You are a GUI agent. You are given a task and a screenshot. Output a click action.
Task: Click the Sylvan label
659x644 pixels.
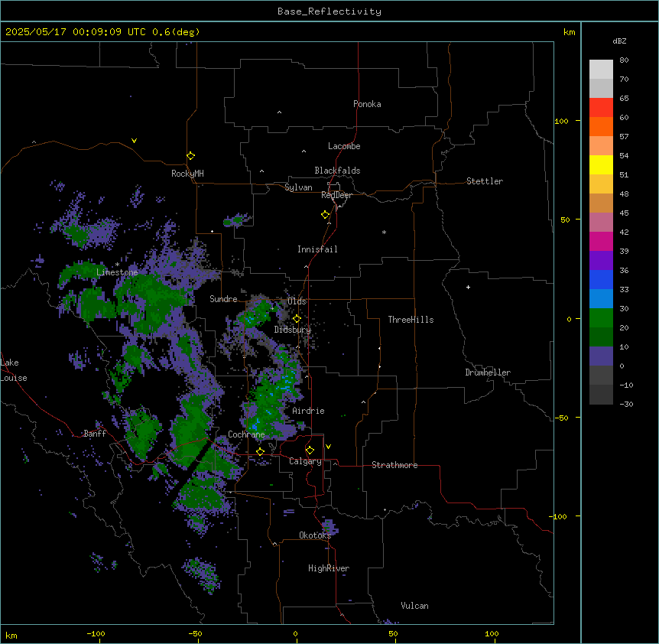click(298, 187)
